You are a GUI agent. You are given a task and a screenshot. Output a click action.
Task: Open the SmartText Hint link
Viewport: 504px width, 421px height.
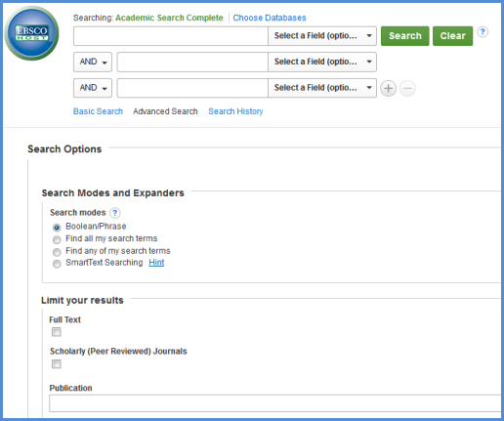click(156, 263)
